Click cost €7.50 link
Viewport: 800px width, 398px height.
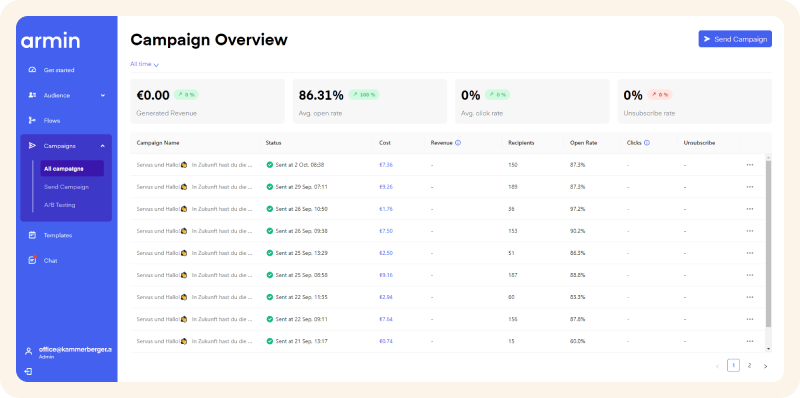386,231
